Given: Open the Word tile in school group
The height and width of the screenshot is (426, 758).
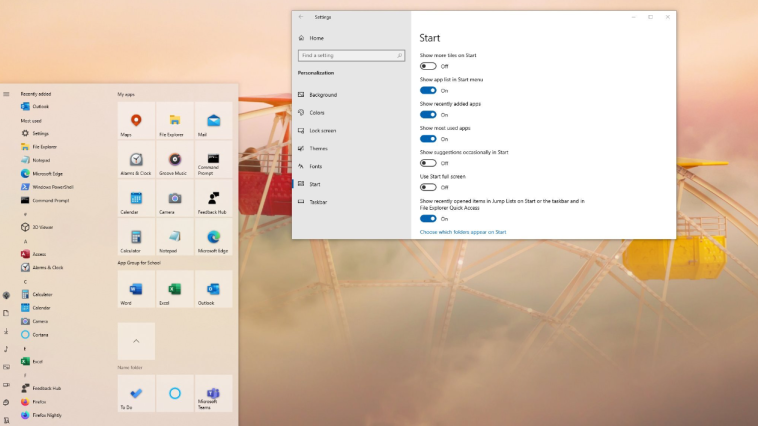Looking at the screenshot, I should pyautogui.click(x=136, y=289).
